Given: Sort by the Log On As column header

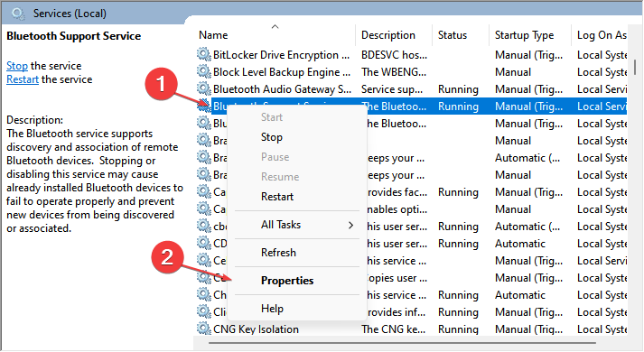Looking at the screenshot, I should [x=602, y=36].
